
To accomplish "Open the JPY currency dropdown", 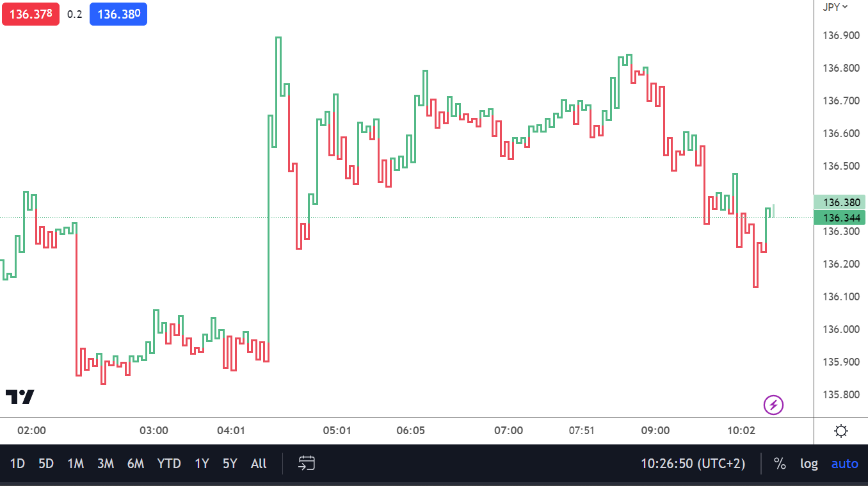I will click(x=835, y=7).
